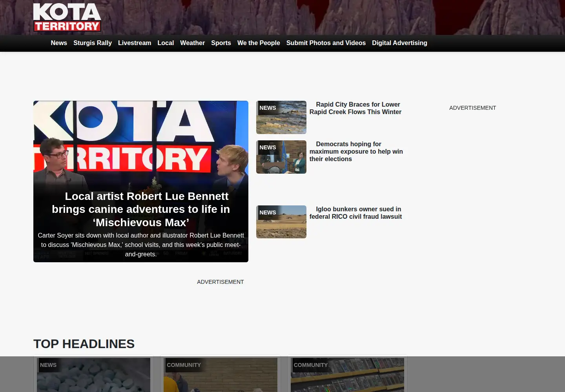
Task: Read Local artist Robert Lue Bennett headline
Action: (141, 209)
